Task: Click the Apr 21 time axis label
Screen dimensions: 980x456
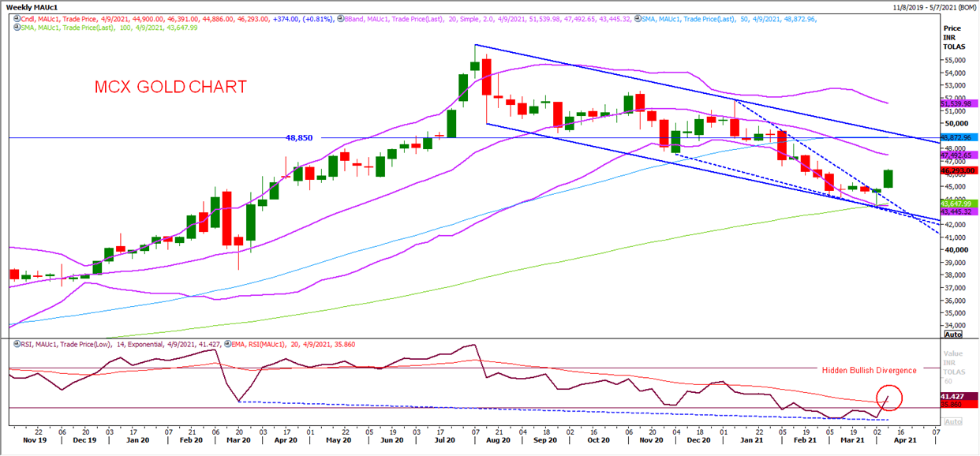Action: [x=903, y=441]
